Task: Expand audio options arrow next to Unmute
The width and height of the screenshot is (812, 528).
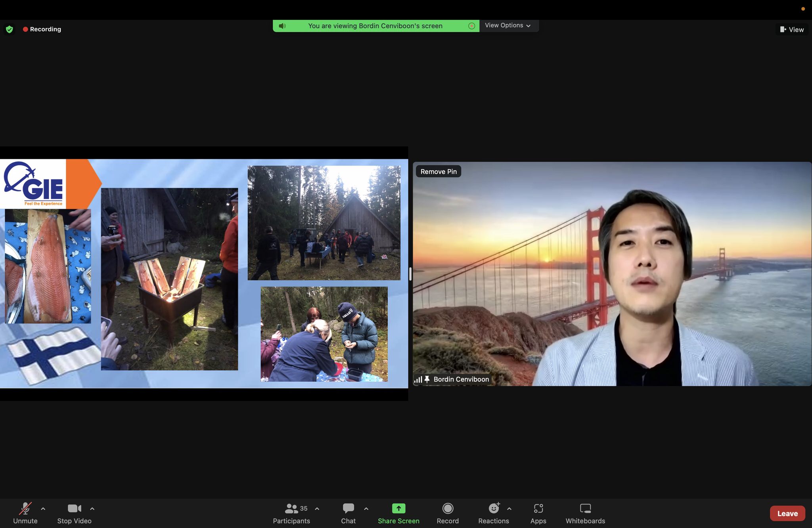Action: tap(43, 509)
